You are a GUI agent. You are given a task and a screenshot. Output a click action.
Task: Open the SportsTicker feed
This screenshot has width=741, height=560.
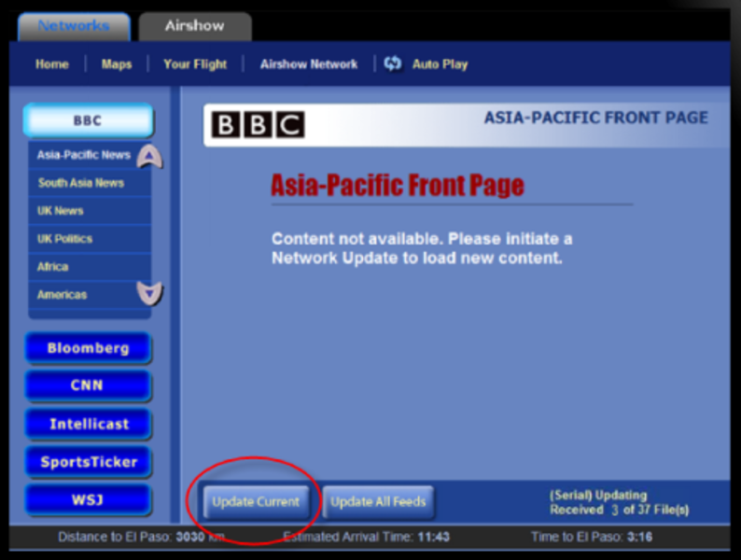tap(88, 462)
